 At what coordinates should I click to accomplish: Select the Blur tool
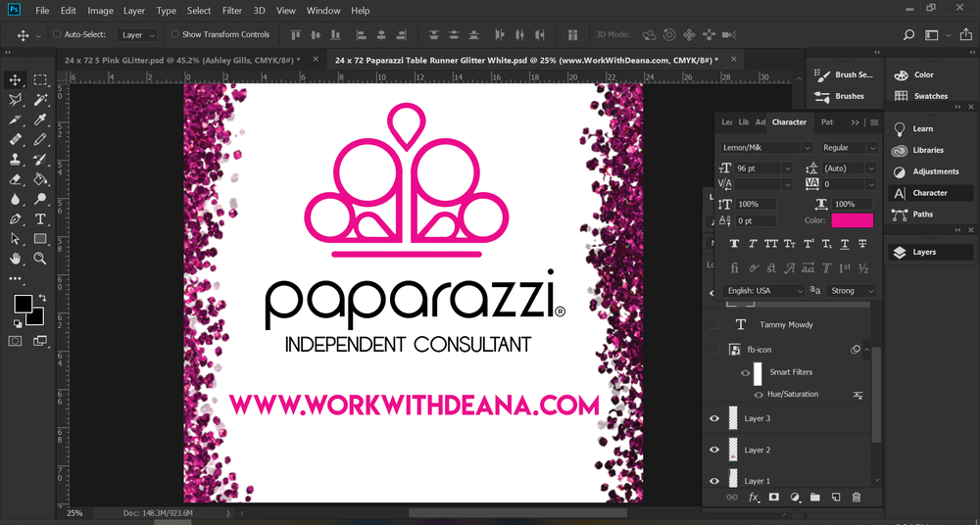pyautogui.click(x=15, y=200)
